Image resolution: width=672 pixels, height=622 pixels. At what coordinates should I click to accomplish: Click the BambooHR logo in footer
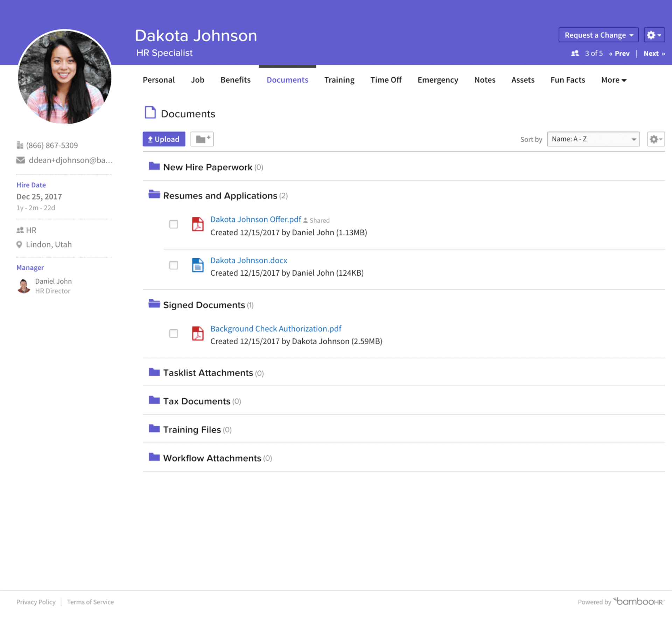point(639,601)
